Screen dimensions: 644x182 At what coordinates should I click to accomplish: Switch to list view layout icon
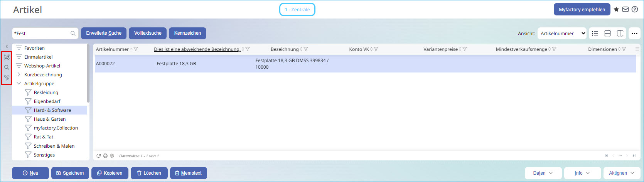595,34
